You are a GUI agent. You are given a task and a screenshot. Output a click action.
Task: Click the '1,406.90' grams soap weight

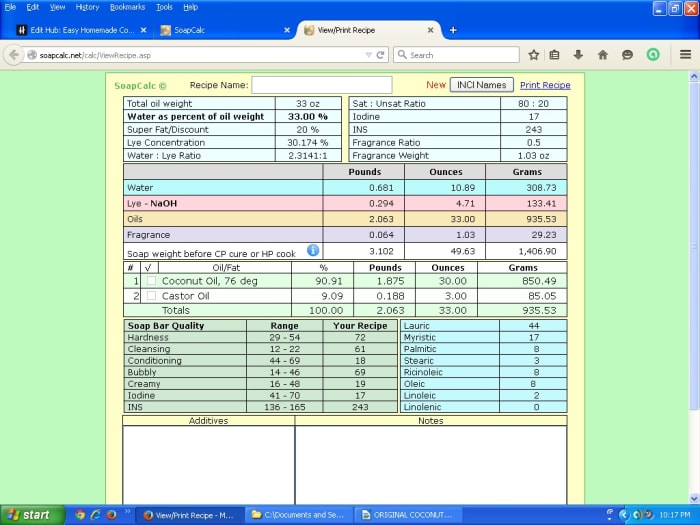click(x=538, y=251)
